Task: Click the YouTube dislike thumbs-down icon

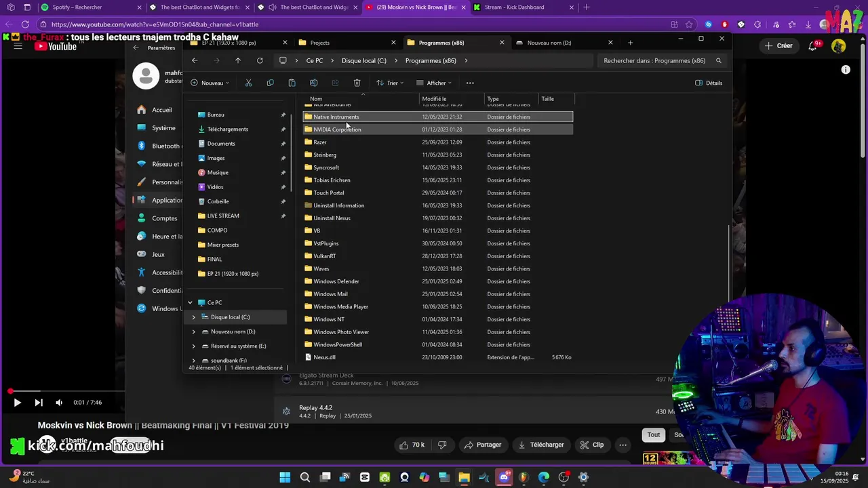Action: pyautogui.click(x=442, y=445)
